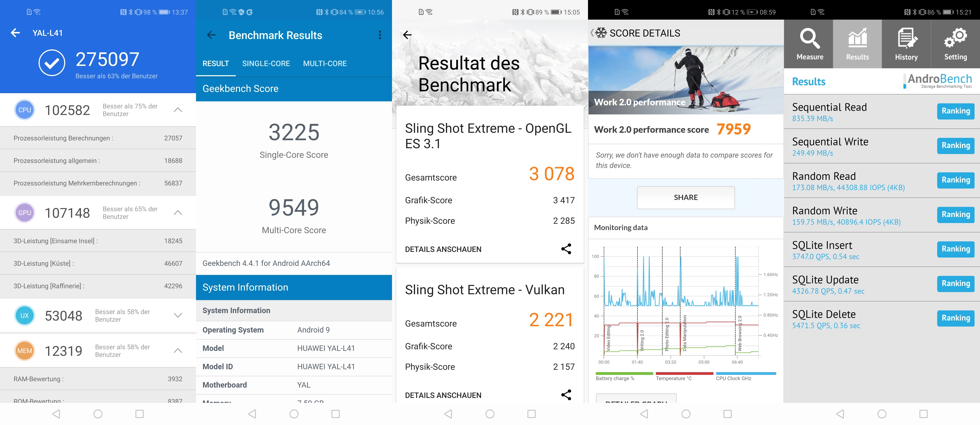
Task: Tap the MEM badge icon in AnTuTu
Action: click(x=25, y=351)
